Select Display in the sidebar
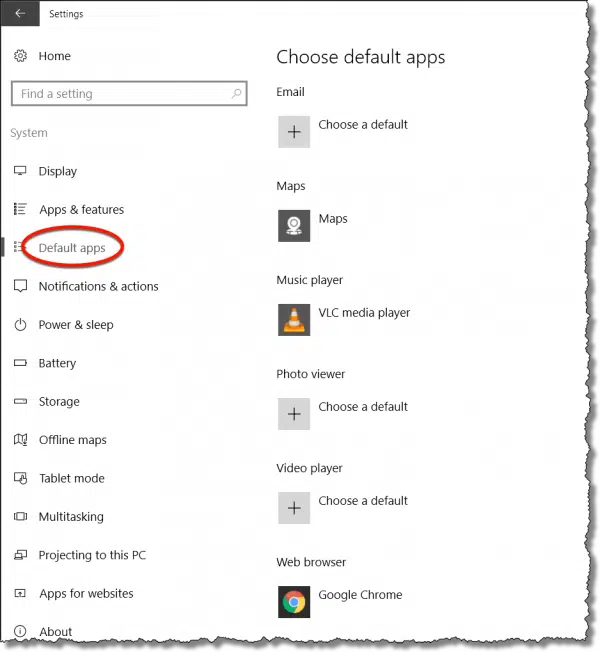 click(x=58, y=171)
